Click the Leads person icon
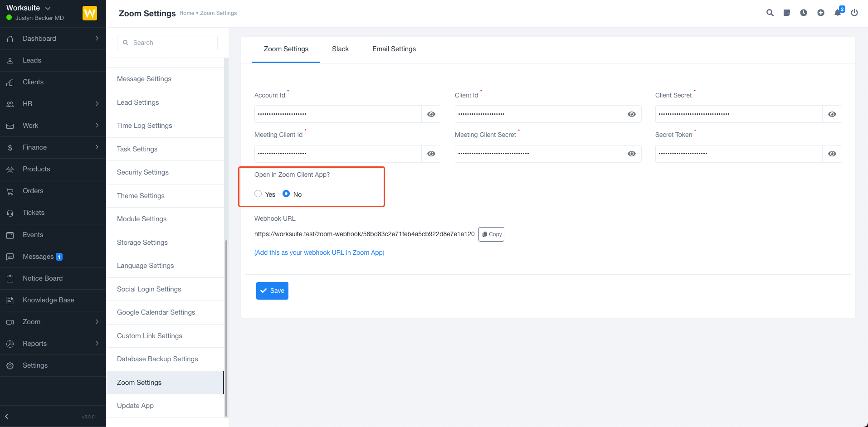 (x=10, y=61)
